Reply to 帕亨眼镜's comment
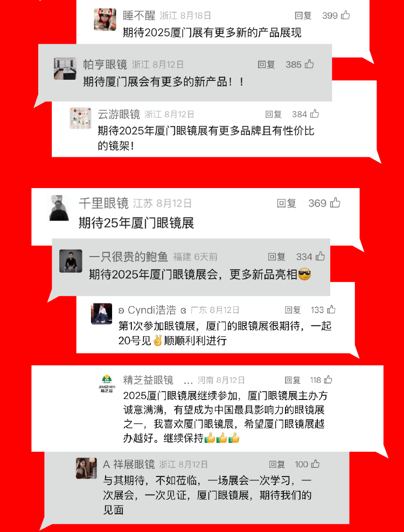Image resolution: width=404 pixels, height=532 pixels. 266,65
